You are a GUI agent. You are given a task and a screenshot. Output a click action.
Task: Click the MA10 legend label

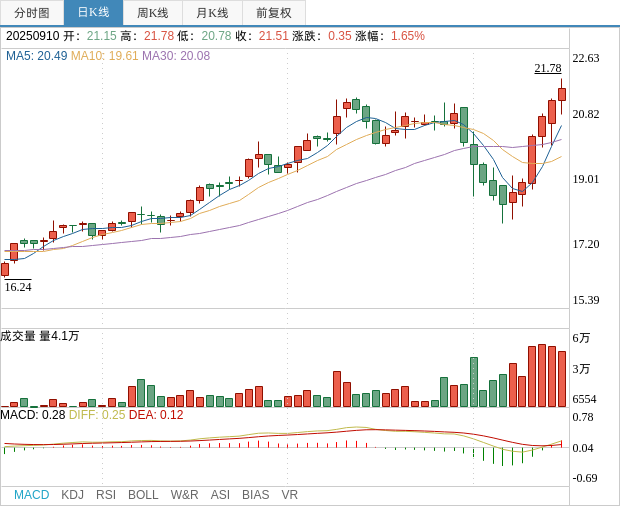pos(104,56)
